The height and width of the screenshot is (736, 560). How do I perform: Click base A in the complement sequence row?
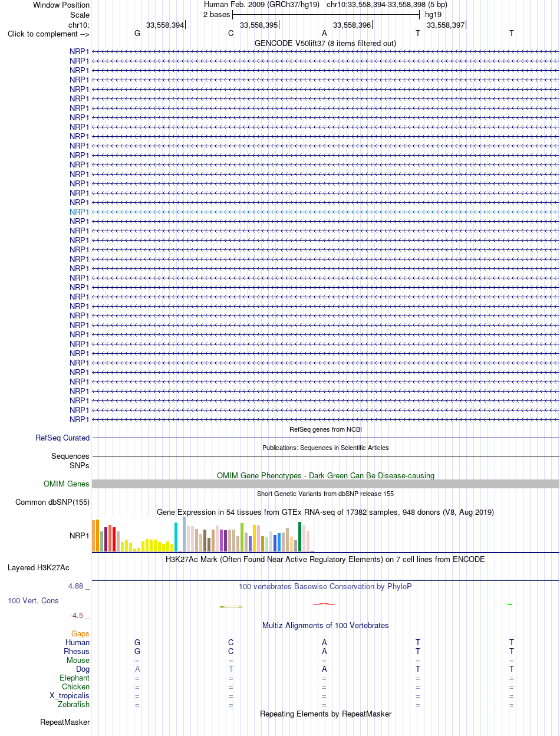click(324, 34)
